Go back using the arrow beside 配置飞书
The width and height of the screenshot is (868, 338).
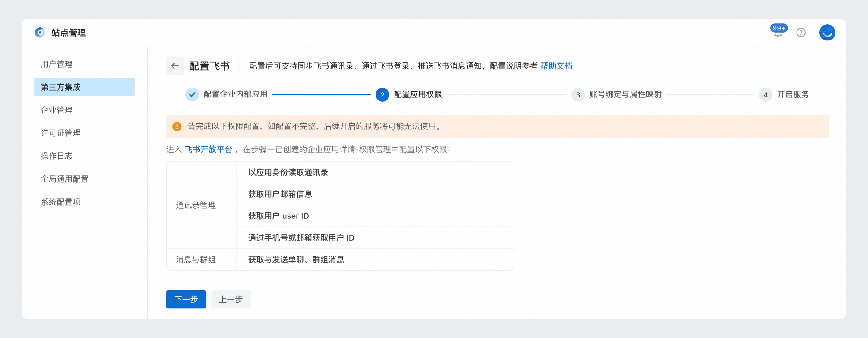point(175,66)
